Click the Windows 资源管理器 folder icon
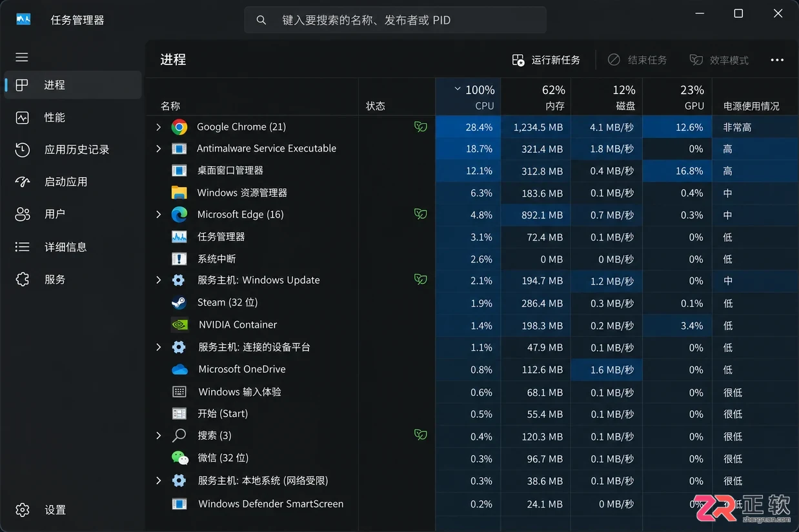This screenshot has width=799, height=532. (x=179, y=193)
